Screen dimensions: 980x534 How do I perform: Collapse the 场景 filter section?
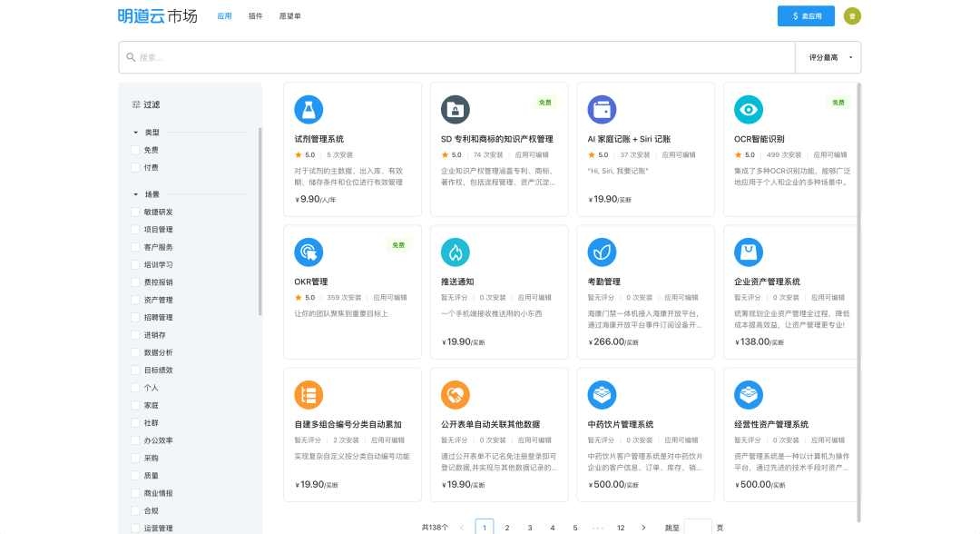[x=135, y=194]
